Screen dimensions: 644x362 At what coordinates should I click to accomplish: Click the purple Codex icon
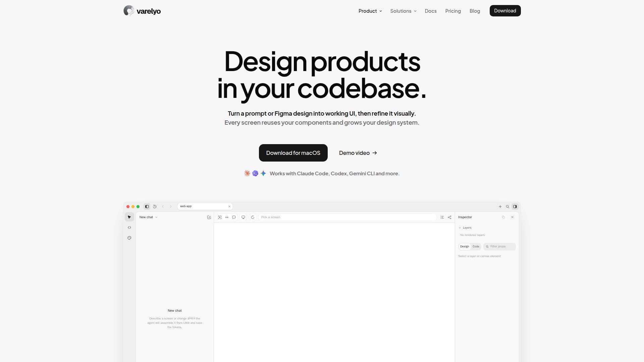tap(255, 173)
